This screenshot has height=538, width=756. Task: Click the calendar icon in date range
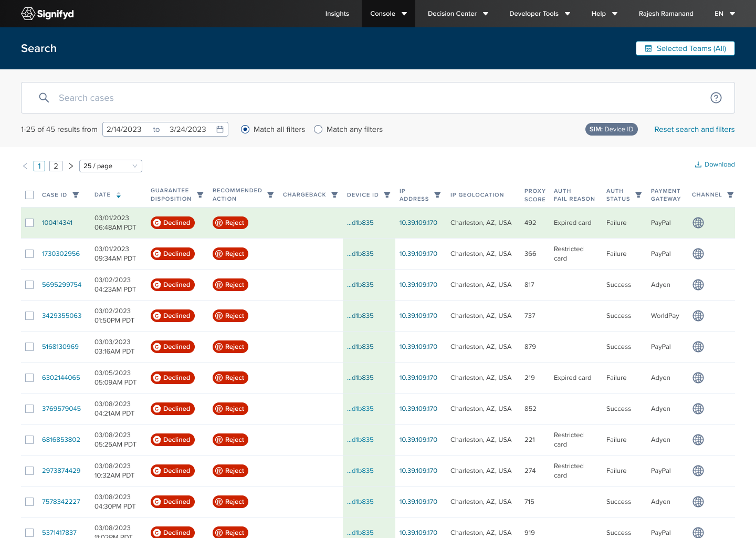[x=220, y=129]
